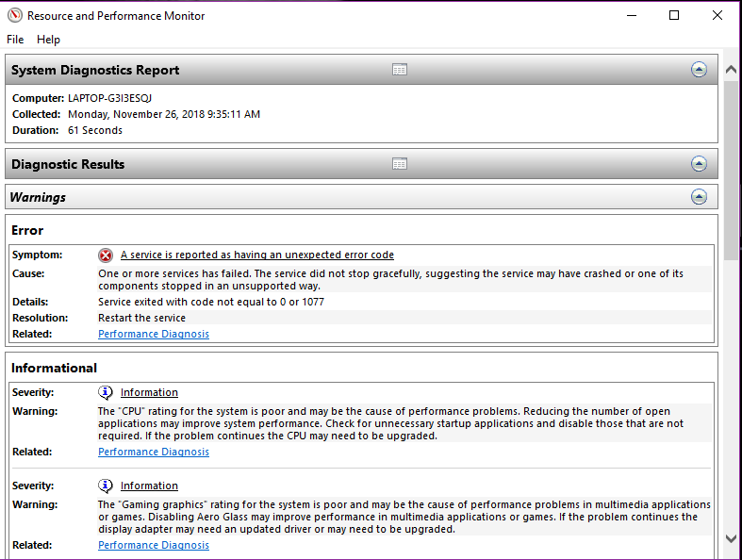This screenshot has width=742, height=560.
Task: Click the calendar icon in Diagnostic Results header
Action: coord(400,164)
